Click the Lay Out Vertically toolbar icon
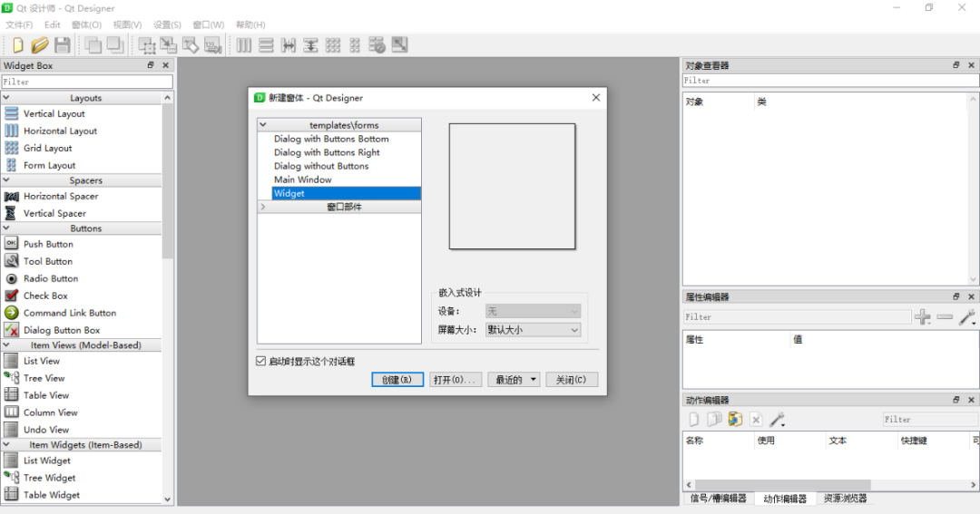Image resolution: width=980 pixels, height=514 pixels. click(266, 45)
